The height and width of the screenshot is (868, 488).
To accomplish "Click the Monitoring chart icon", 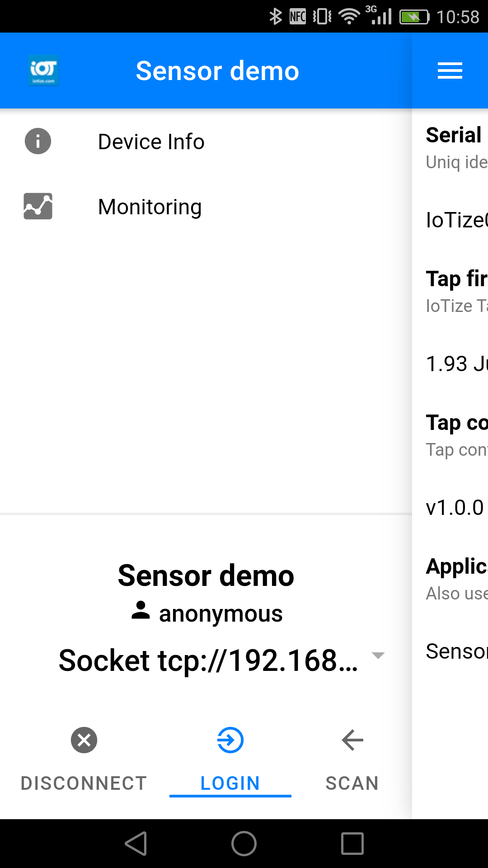I will pos(38,206).
